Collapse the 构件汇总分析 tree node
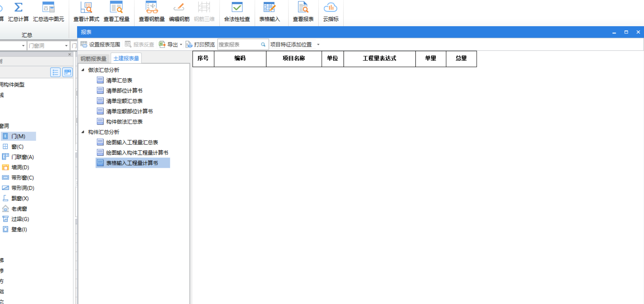Viewport: 644px width, 304px height. (x=83, y=132)
